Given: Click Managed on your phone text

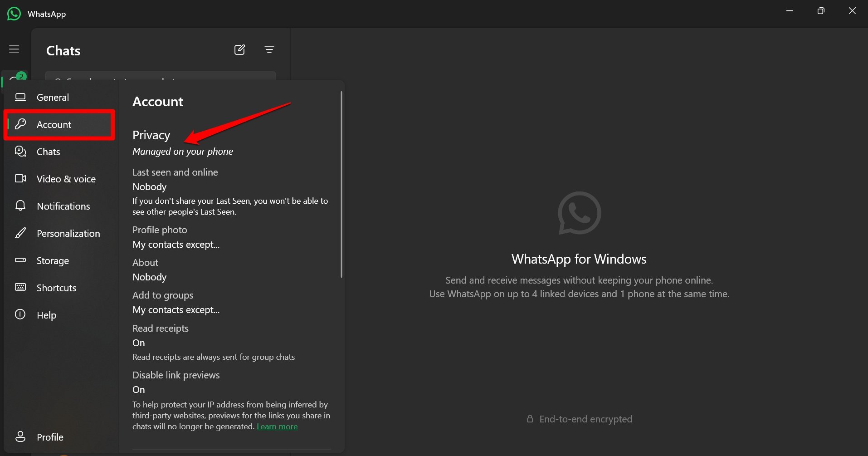Looking at the screenshot, I should 183,152.
